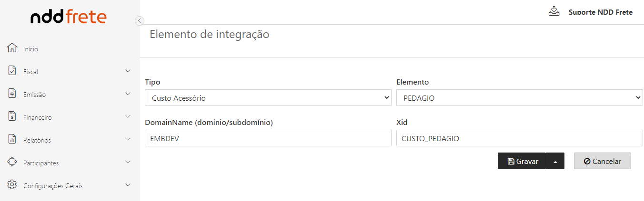Open the Elemento dropdown showing PEDAGIO
The width and height of the screenshot is (644, 201).
[519, 98]
